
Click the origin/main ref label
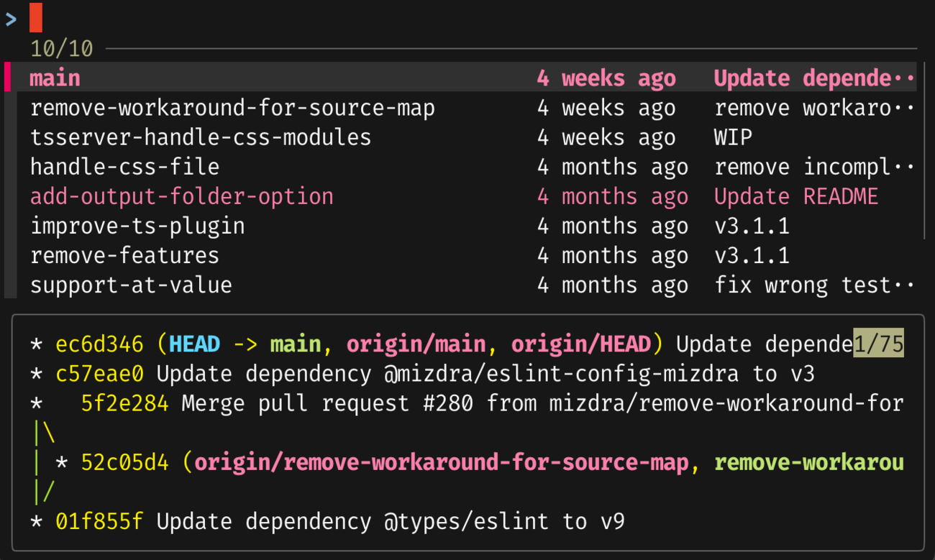[416, 344]
